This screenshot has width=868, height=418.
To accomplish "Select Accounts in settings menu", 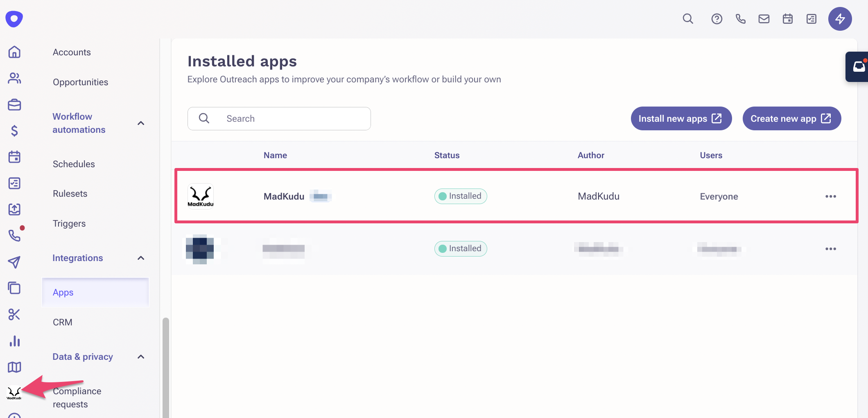I will click(x=72, y=52).
